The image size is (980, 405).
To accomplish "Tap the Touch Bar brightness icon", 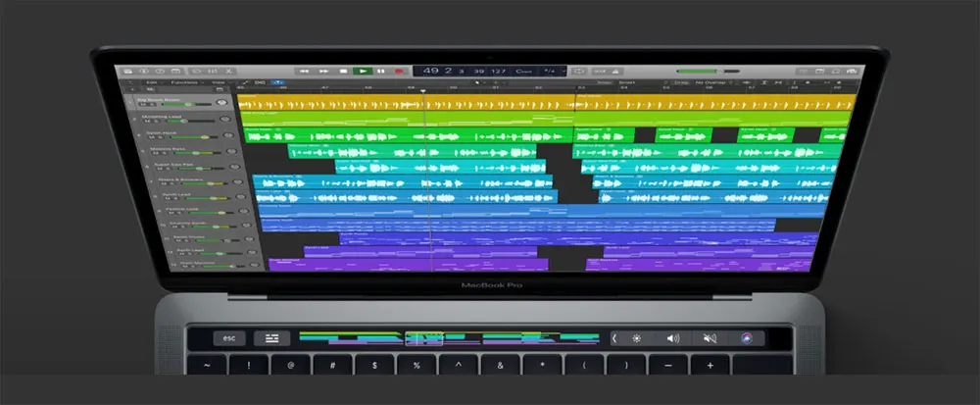I will 637,338.
